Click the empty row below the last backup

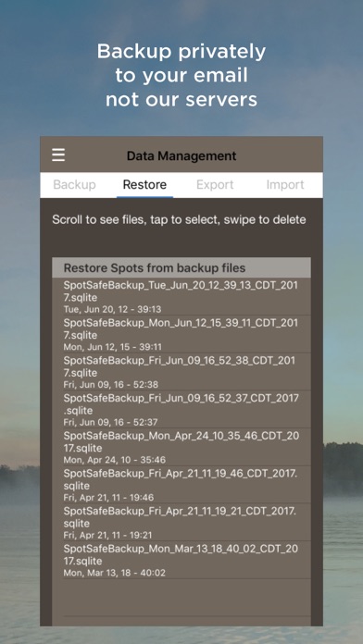coord(181,598)
